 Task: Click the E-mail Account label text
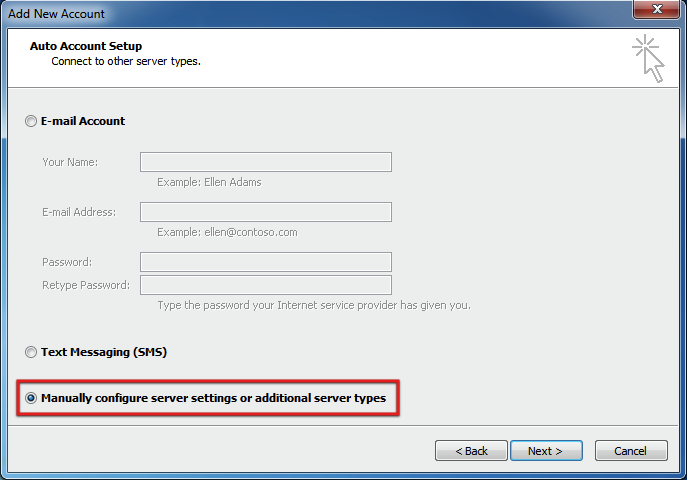(83, 121)
